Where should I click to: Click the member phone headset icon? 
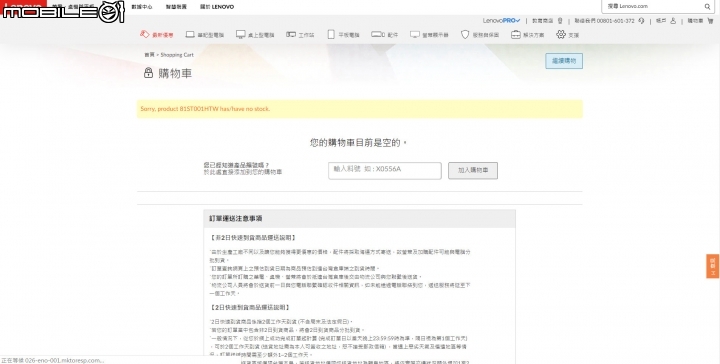641,21
